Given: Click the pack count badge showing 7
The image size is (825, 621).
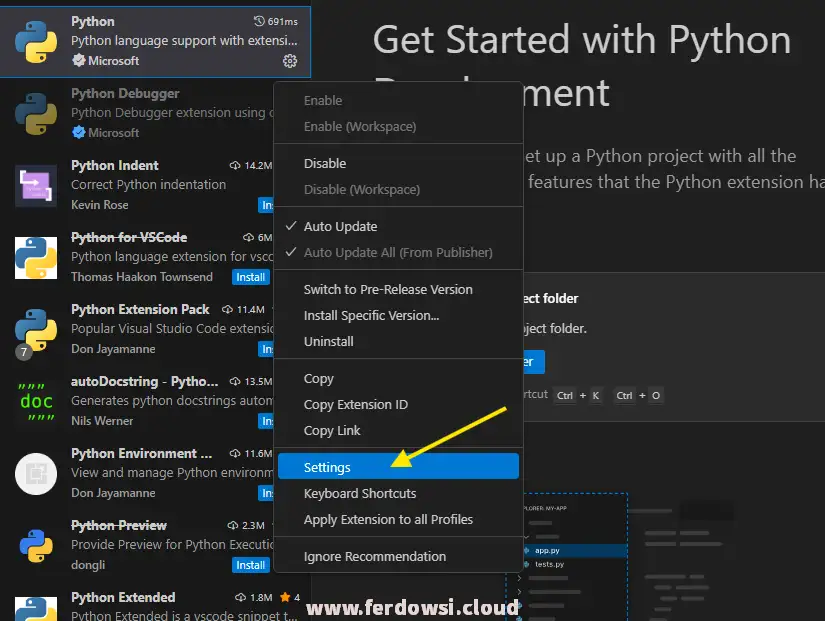Looking at the screenshot, I should 23,352.
